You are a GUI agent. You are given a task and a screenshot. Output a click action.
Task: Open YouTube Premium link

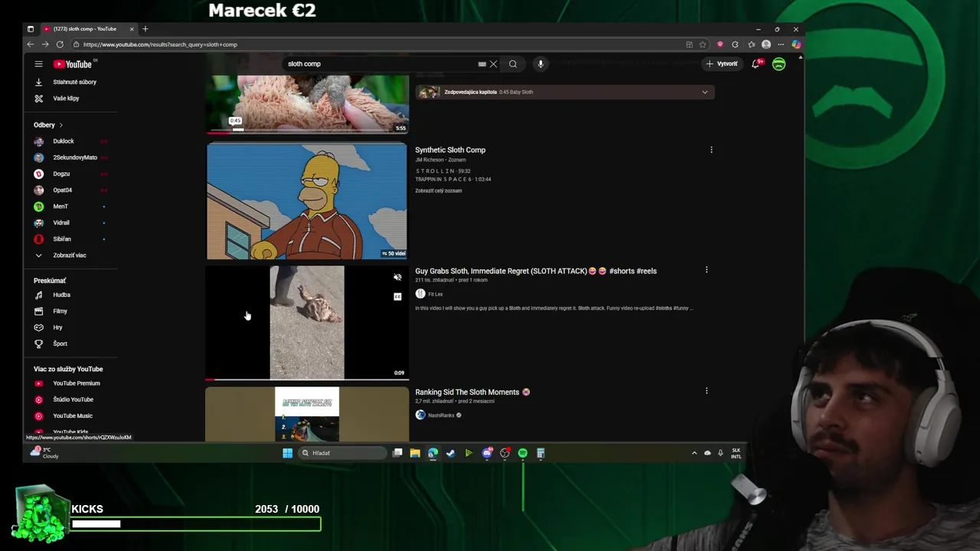point(76,383)
